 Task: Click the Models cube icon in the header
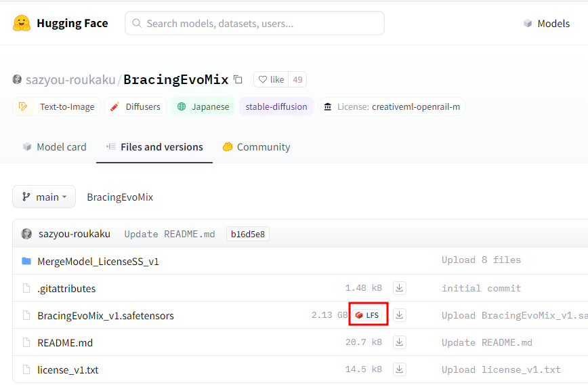pos(528,23)
